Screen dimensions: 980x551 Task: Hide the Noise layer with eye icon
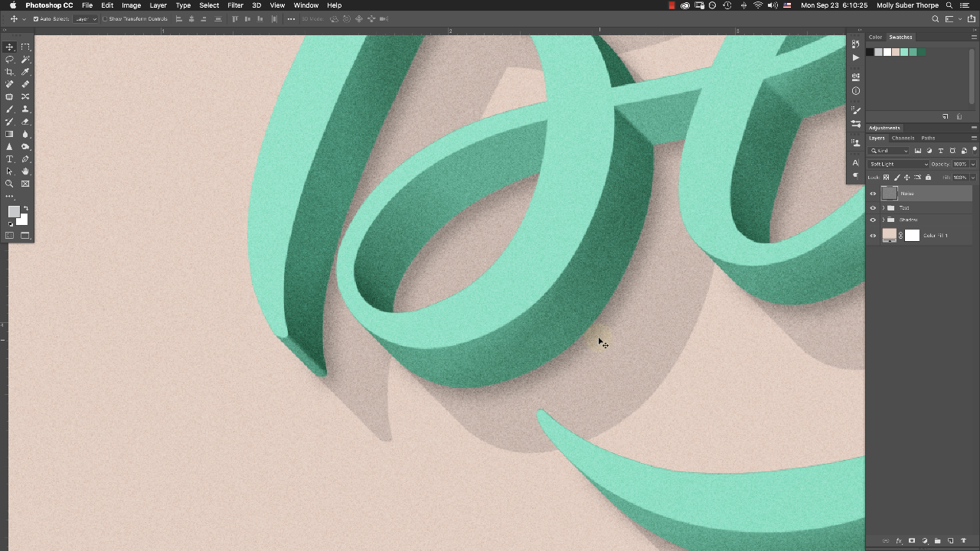tap(873, 194)
